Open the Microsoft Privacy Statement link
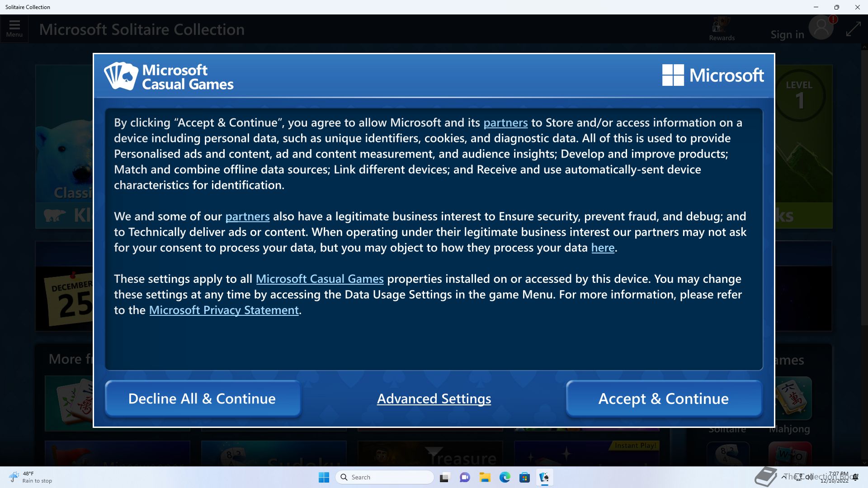This screenshot has height=488, width=868. [x=224, y=310]
